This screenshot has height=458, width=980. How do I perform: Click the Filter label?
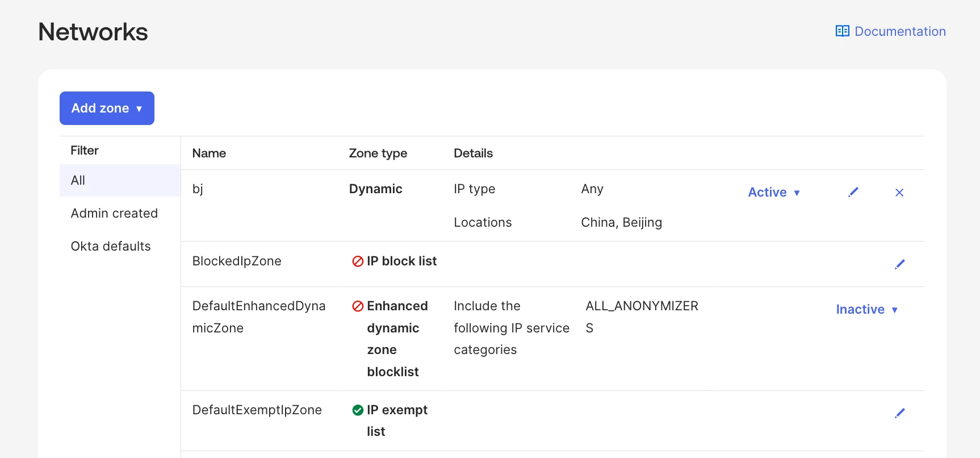pos(85,151)
